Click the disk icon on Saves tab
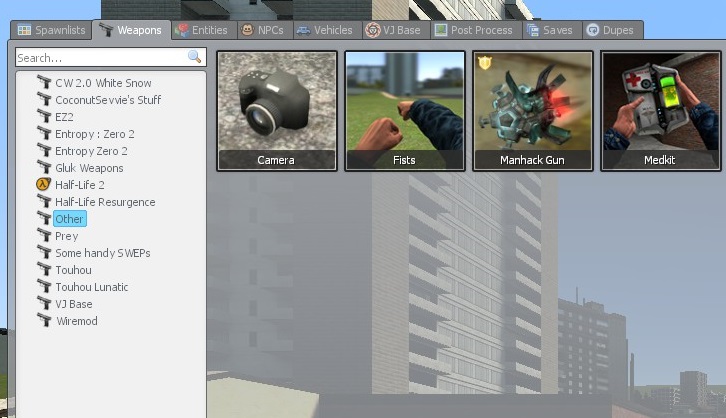 [533, 30]
